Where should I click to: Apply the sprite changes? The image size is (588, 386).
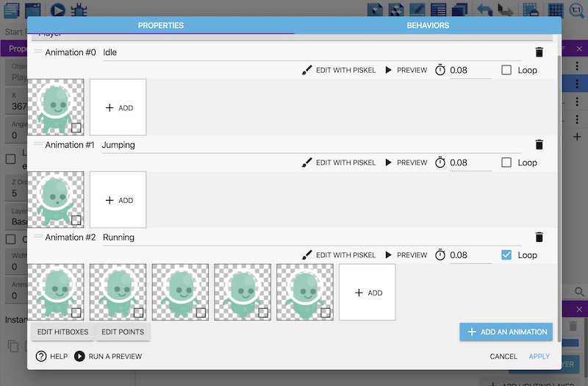point(539,357)
